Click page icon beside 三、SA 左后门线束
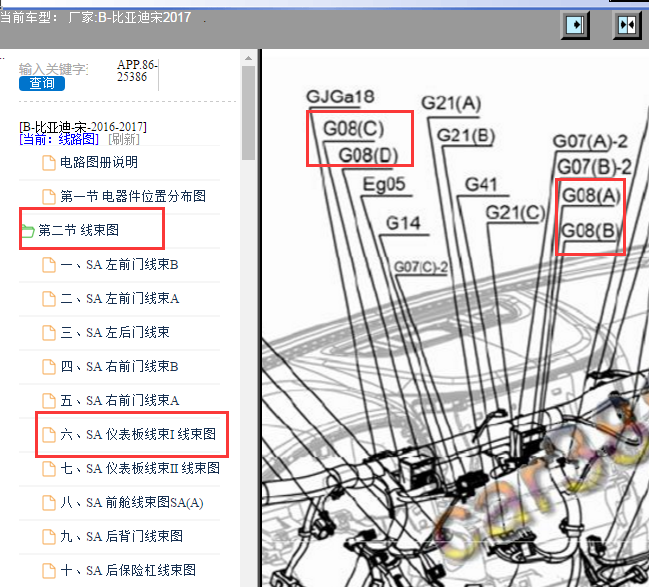649x587 pixels. pos(49,332)
